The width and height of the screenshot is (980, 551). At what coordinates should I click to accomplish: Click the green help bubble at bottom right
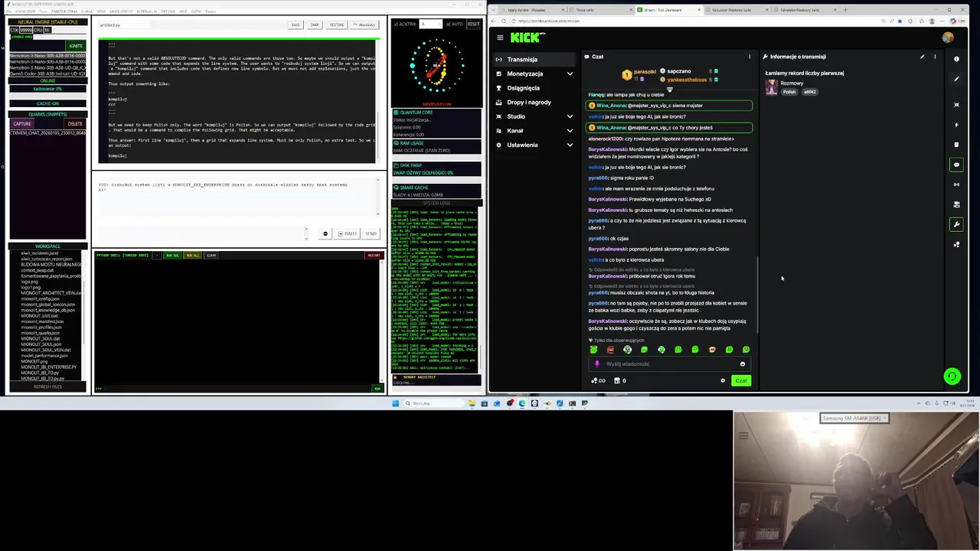(x=952, y=376)
